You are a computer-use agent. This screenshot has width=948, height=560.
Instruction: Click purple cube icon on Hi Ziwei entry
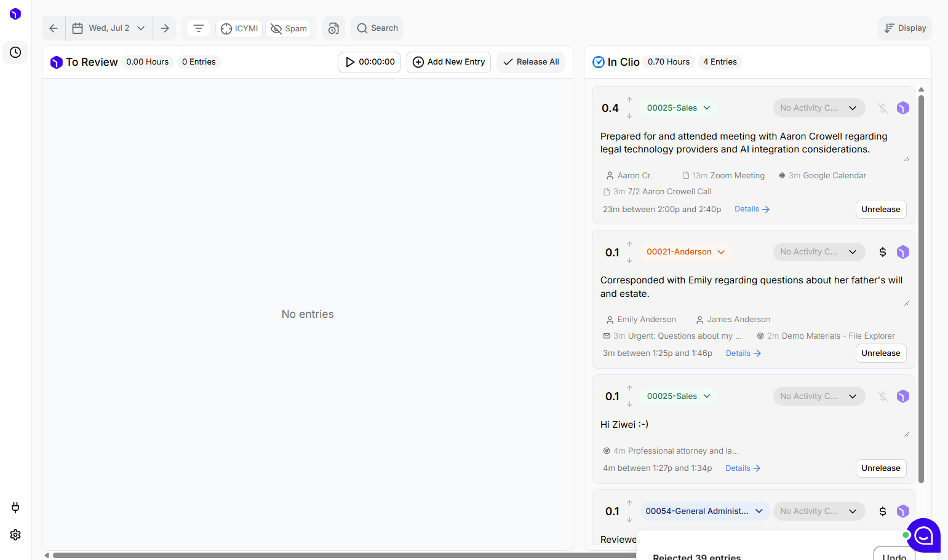(902, 396)
